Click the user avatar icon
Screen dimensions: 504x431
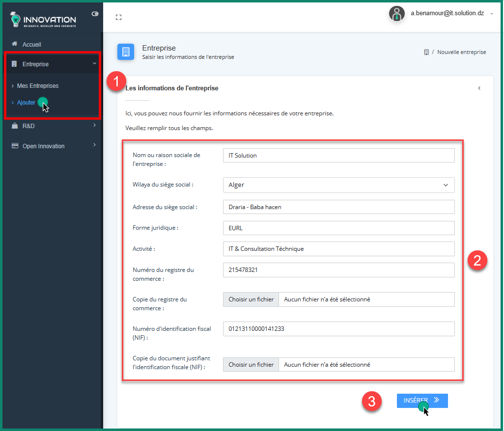(x=396, y=14)
